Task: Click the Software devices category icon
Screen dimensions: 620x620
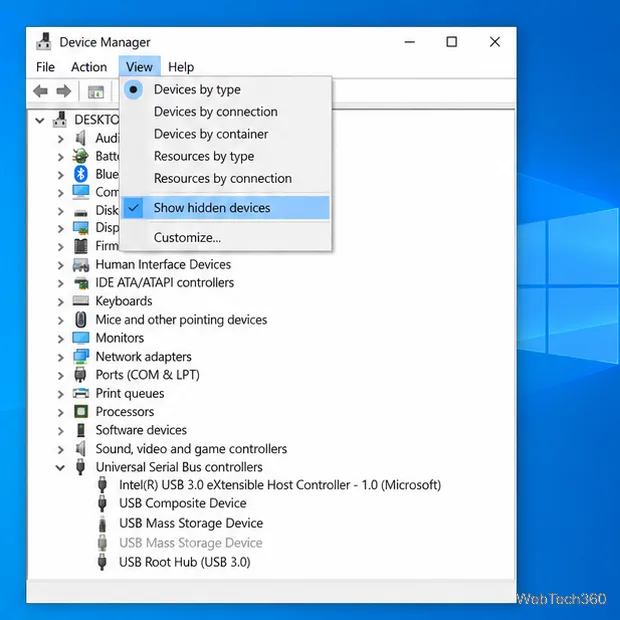Action: tap(81, 430)
